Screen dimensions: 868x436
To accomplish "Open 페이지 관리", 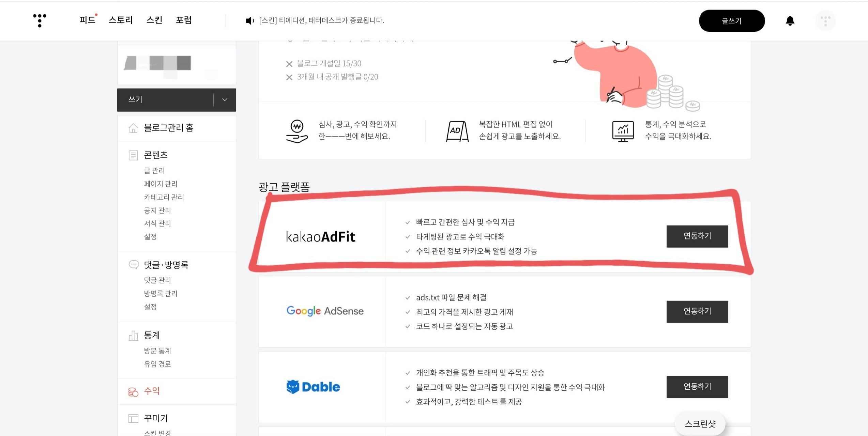I will (x=161, y=184).
